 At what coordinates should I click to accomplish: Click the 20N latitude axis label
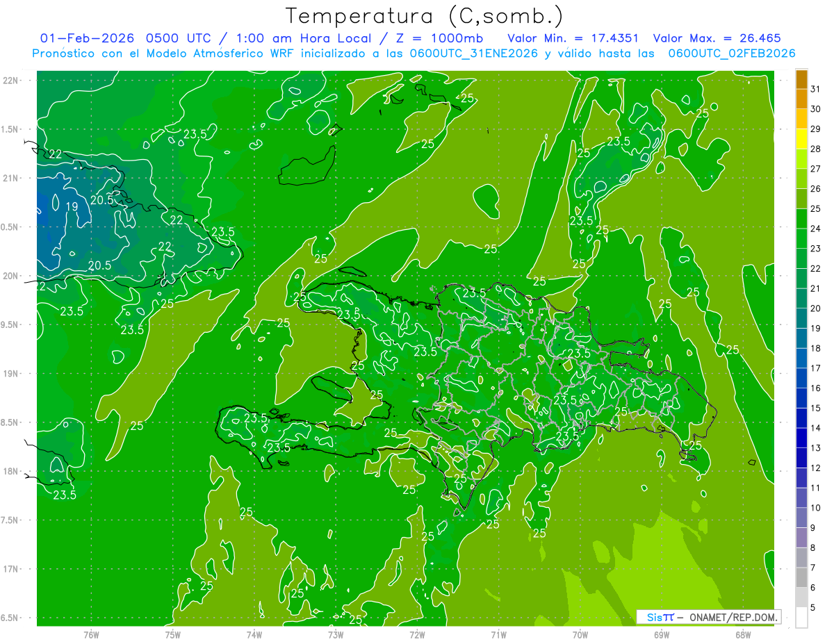[11, 276]
